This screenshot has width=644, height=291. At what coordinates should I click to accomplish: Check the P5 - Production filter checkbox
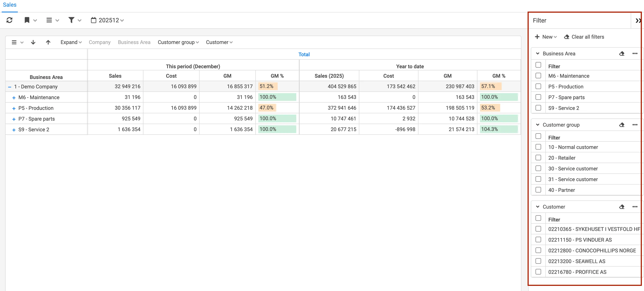[539, 86]
